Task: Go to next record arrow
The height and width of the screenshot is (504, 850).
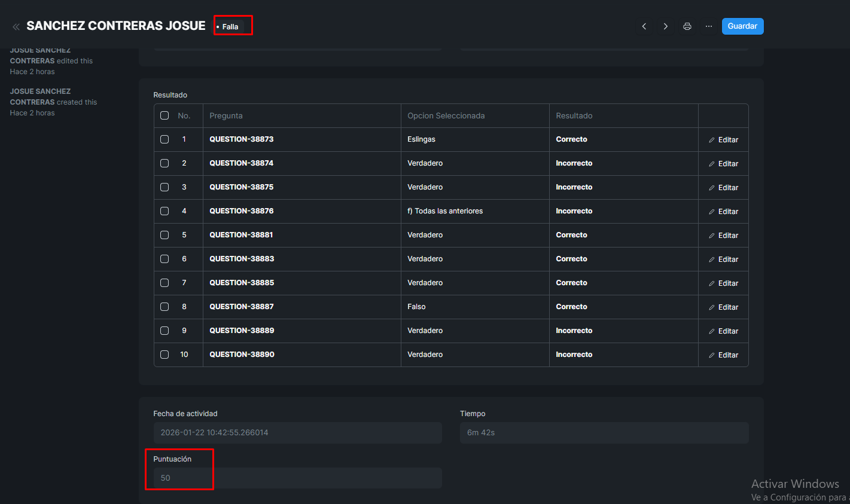Action: tap(665, 26)
